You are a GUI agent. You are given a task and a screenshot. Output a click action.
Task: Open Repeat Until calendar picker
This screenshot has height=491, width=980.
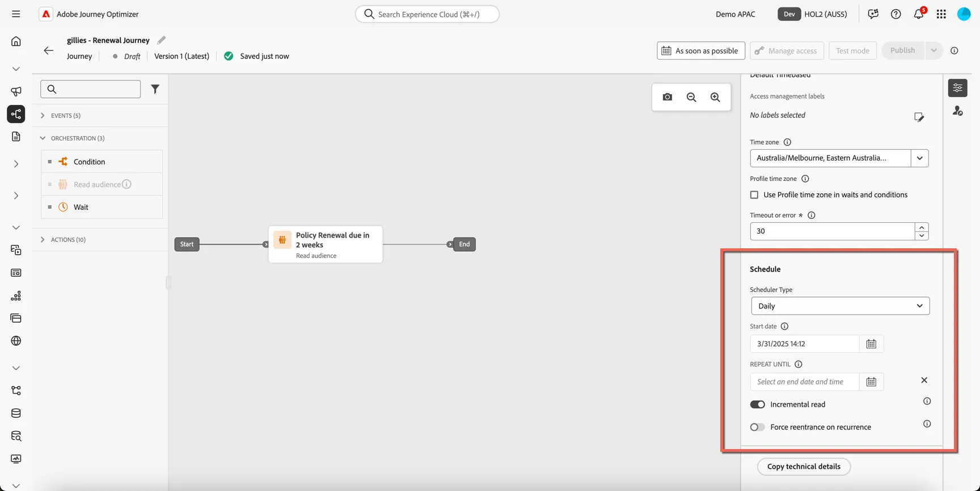(871, 382)
